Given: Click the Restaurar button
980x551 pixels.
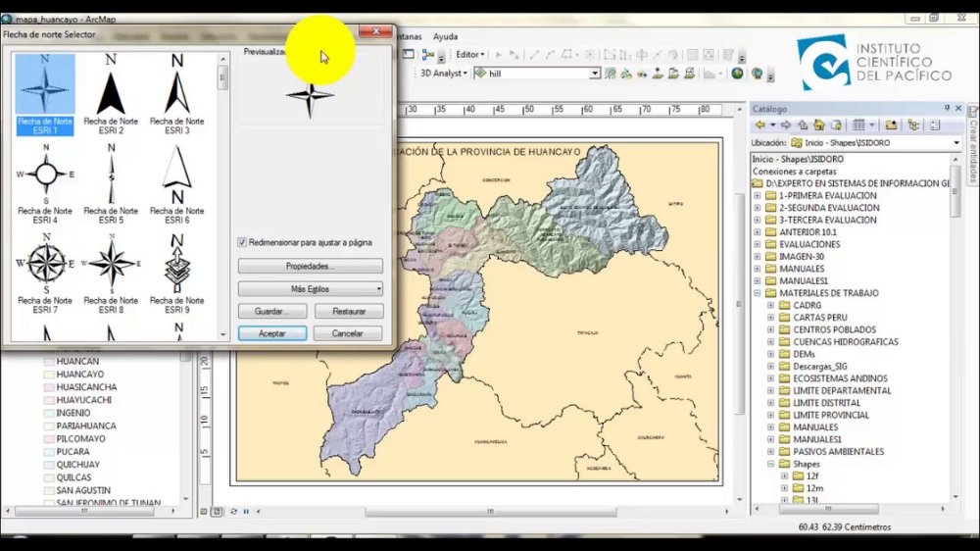Looking at the screenshot, I should tap(349, 311).
